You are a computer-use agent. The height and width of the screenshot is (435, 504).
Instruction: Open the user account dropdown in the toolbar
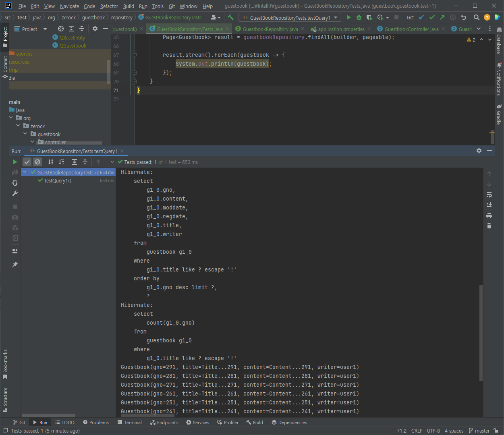[216, 17]
